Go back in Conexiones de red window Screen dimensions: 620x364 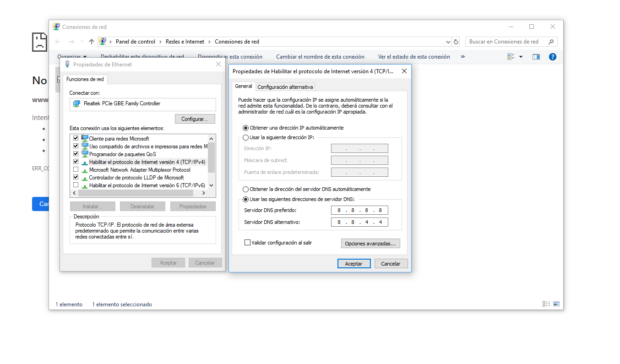58,42
